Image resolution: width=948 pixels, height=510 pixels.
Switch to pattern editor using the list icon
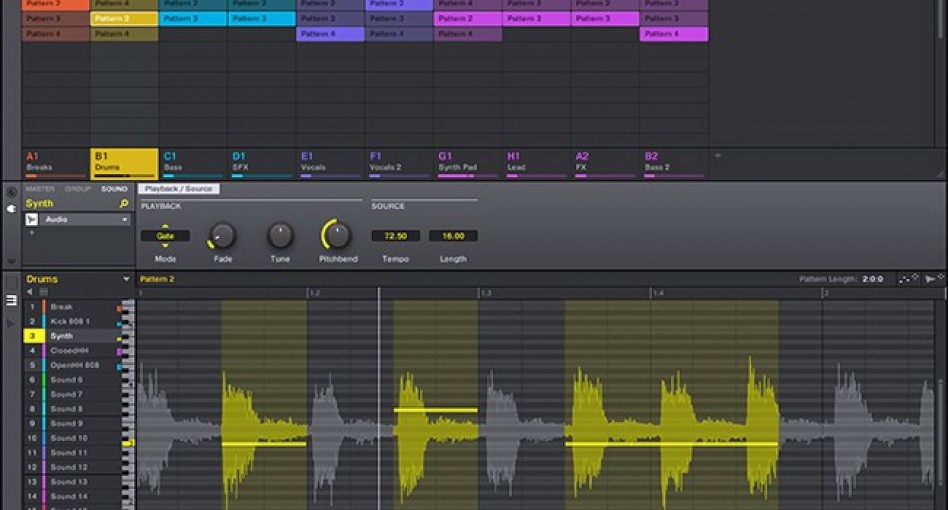(x=11, y=300)
